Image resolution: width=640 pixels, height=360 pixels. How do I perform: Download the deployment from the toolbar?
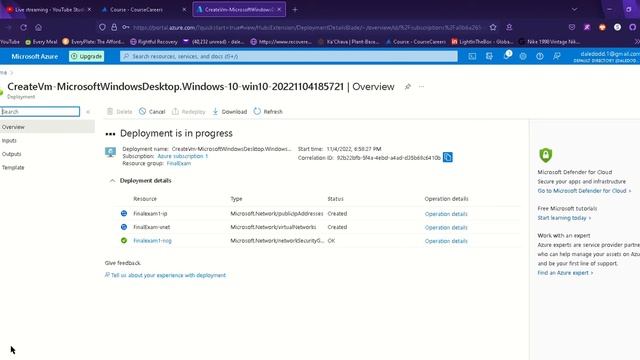(x=229, y=111)
